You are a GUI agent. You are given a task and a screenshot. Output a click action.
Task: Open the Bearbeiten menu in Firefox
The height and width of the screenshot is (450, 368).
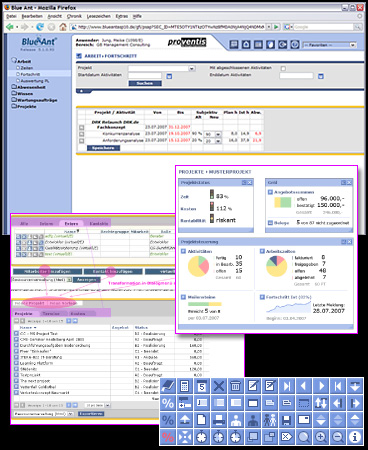[x=32, y=16]
